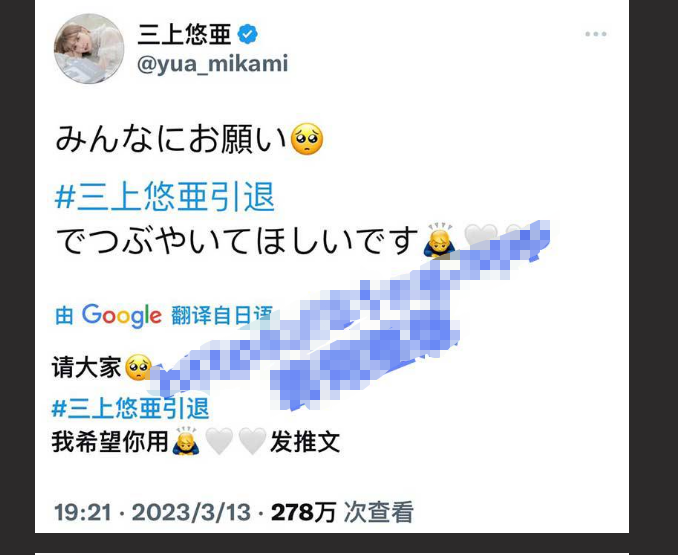Click the 2023/3/13 date
Screen dimensions: 678x555
[191, 513]
